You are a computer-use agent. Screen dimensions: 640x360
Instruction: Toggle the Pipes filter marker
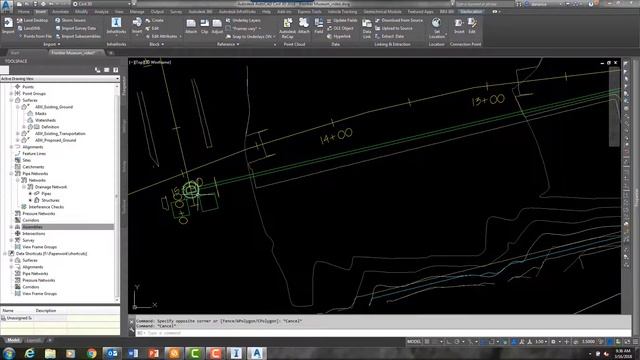click(30, 193)
